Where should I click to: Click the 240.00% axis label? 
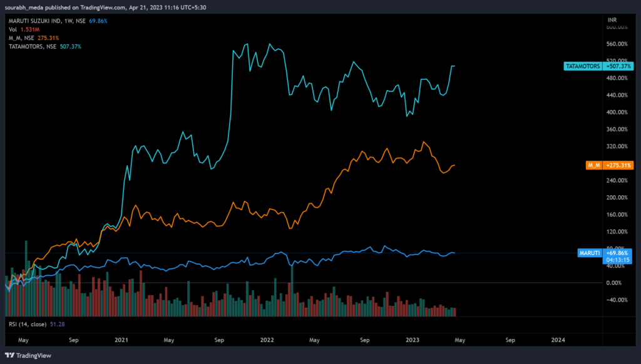point(617,181)
